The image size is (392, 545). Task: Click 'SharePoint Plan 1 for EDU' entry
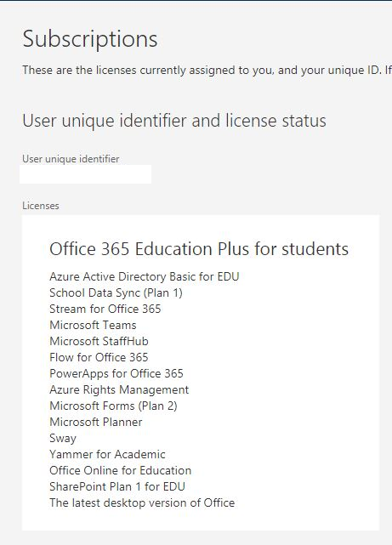[x=117, y=486]
